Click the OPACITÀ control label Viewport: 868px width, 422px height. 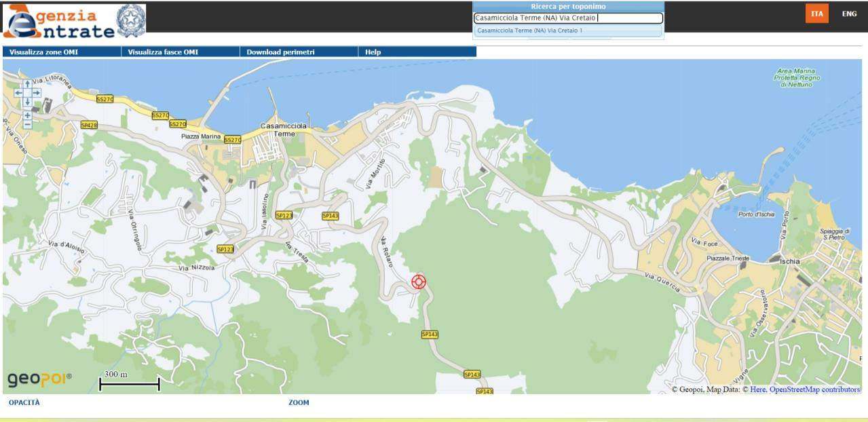click(x=24, y=403)
